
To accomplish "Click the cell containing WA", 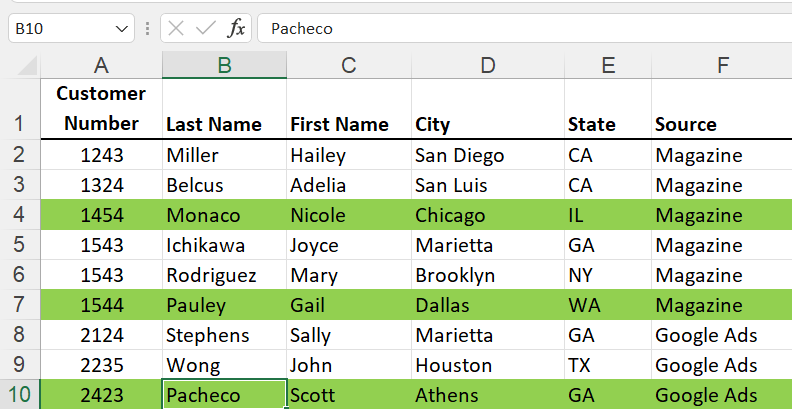I will 608,305.
